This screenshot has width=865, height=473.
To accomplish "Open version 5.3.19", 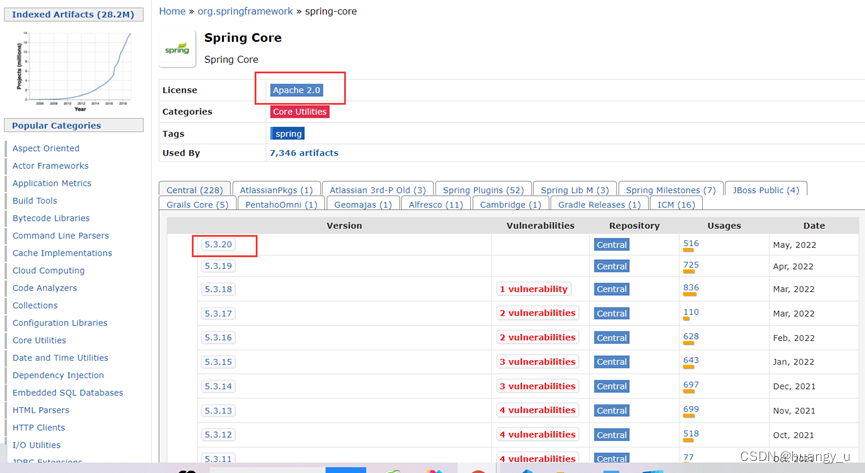I will click(x=218, y=266).
